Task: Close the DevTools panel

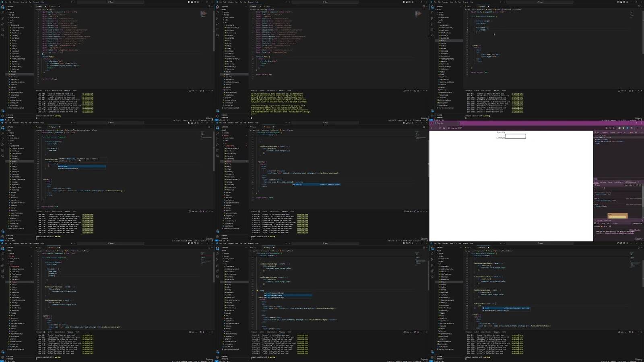Action: (x=642, y=132)
